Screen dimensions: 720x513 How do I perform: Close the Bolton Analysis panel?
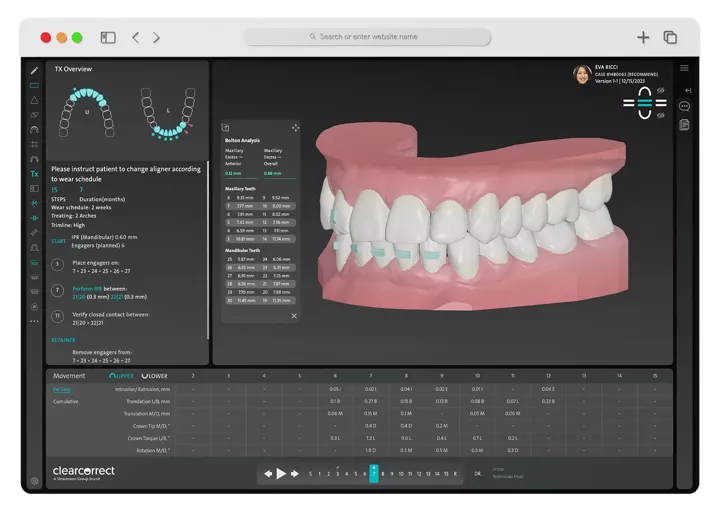[x=294, y=315]
